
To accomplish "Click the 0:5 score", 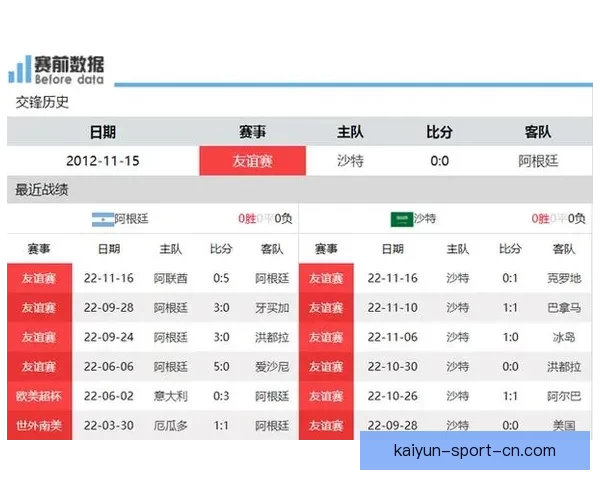I will (x=221, y=278).
